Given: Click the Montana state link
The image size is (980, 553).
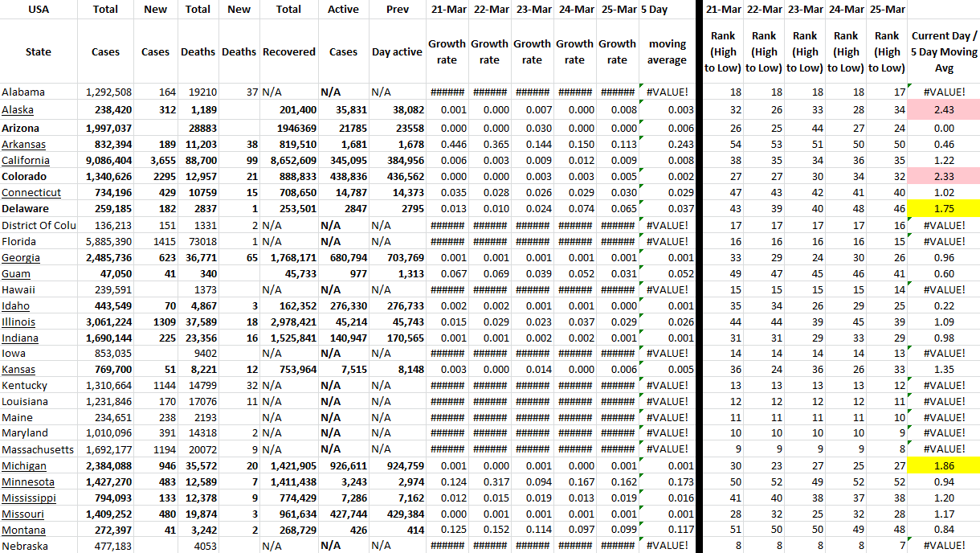Looking at the screenshot, I should pyautogui.click(x=23, y=530).
